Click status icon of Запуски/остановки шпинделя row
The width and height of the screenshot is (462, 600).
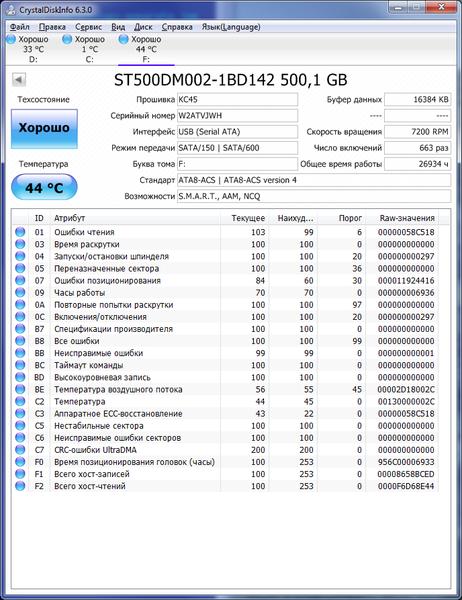click(x=20, y=256)
